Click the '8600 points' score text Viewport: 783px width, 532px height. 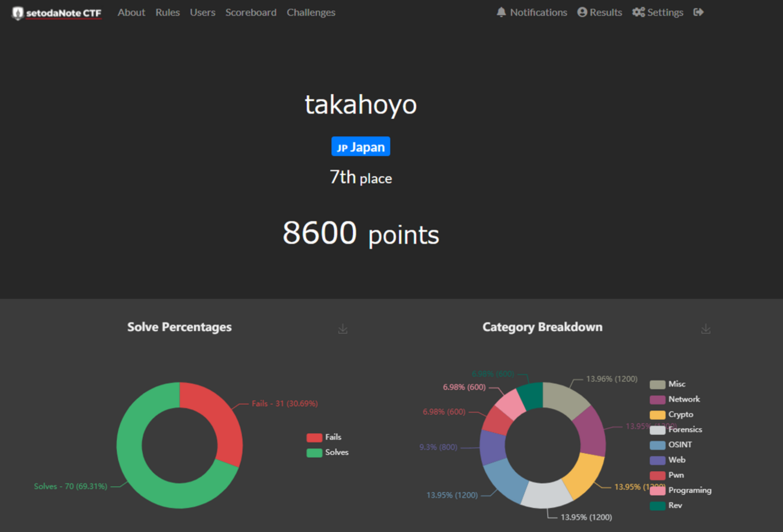[361, 233]
